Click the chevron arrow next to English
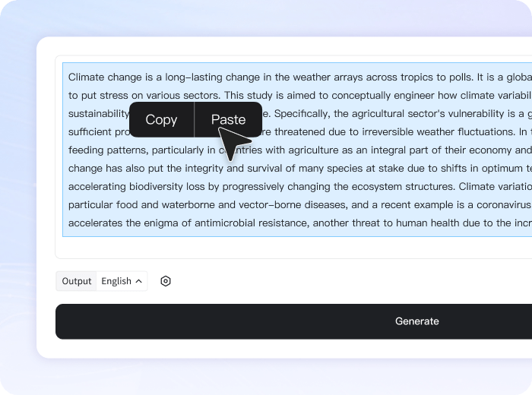Screen dimensions: 532x395 pyautogui.click(x=139, y=281)
